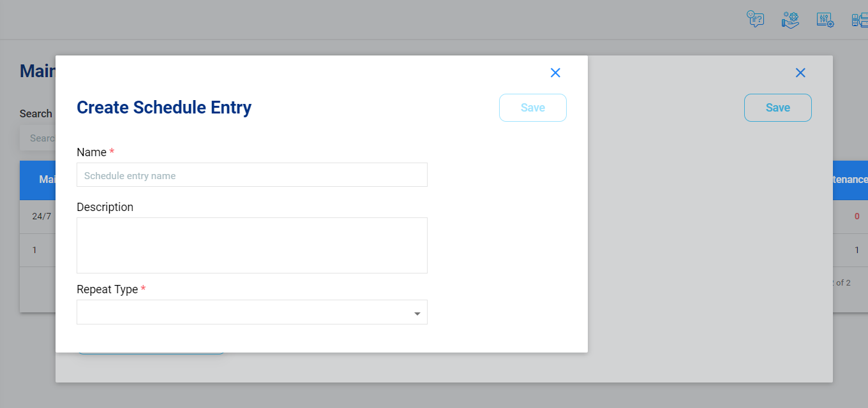Open the server devices icon at top right

860,20
